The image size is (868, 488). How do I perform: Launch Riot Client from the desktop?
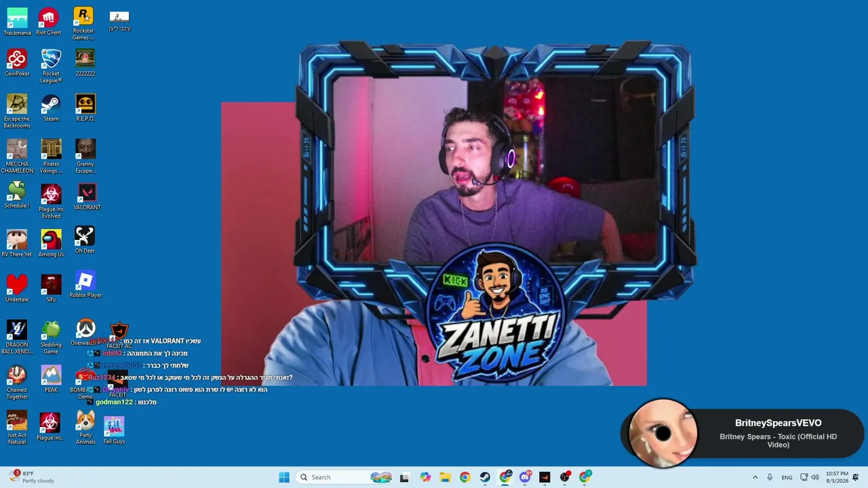tap(49, 22)
